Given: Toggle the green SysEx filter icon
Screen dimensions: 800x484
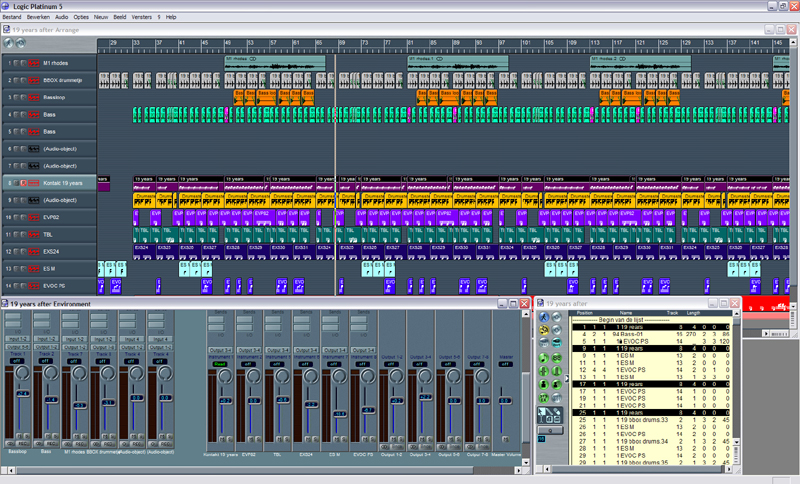Looking at the screenshot, I should pyautogui.click(x=544, y=398).
